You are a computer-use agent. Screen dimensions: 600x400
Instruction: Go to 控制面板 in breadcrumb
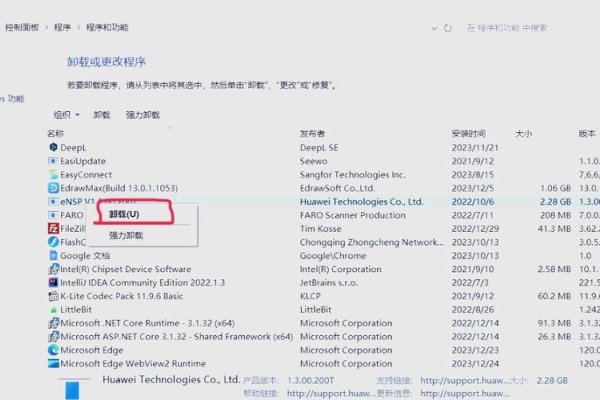pos(22,27)
